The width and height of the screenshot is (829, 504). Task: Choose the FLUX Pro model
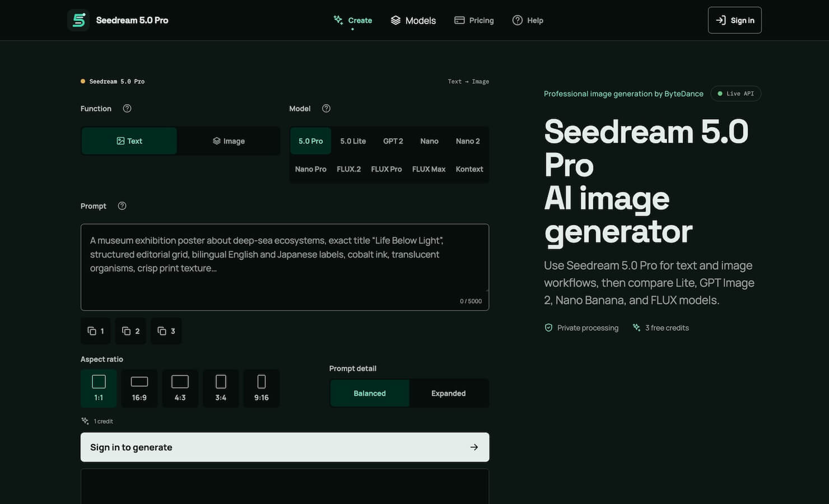[x=386, y=169]
